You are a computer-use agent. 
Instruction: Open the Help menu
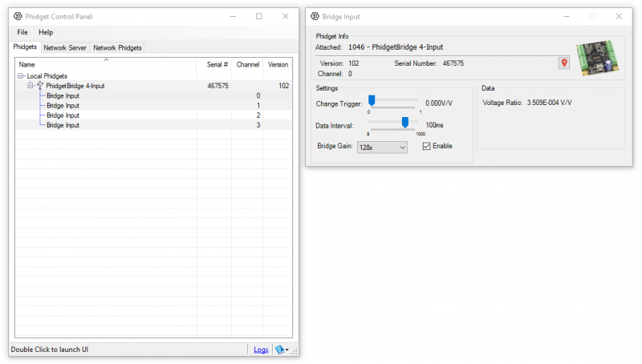[x=46, y=32]
